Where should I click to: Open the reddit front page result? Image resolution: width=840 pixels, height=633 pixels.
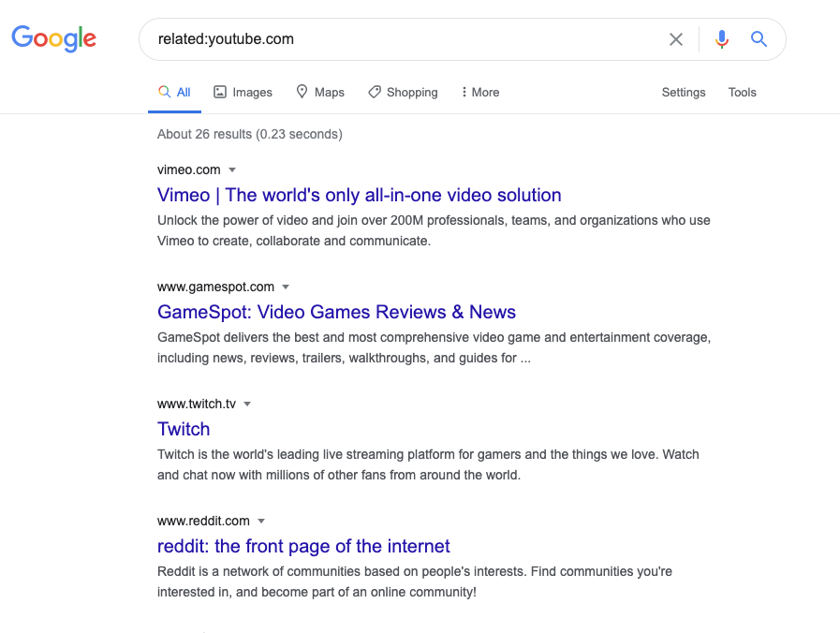[303, 546]
